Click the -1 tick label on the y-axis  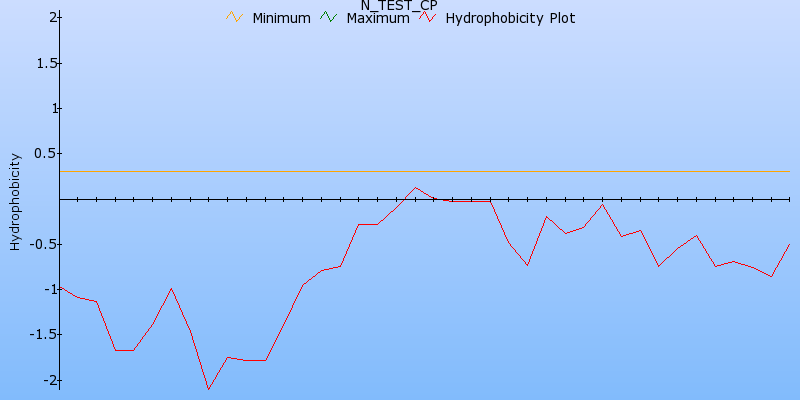point(50,289)
